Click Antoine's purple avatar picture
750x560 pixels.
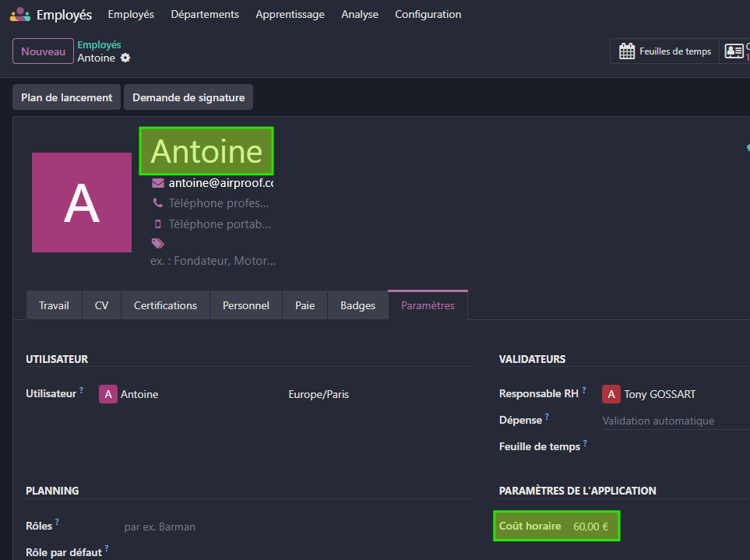coord(82,203)
